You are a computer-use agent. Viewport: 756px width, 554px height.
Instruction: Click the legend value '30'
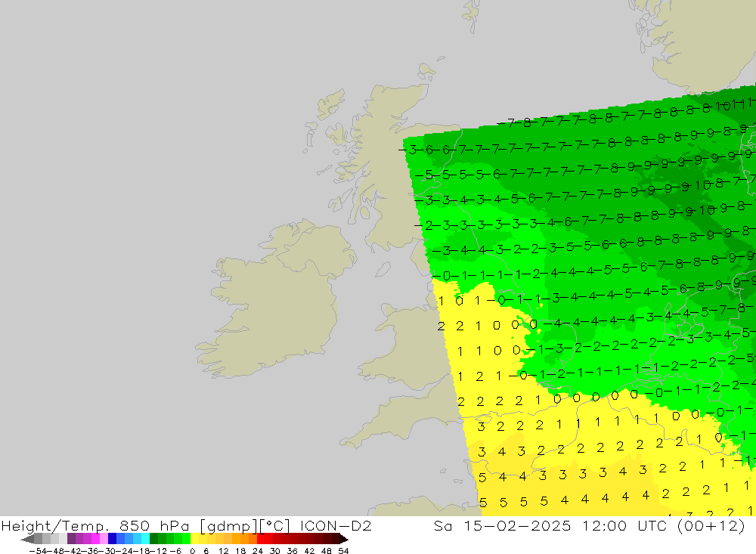pyautogui.click(x=275, y=551)
